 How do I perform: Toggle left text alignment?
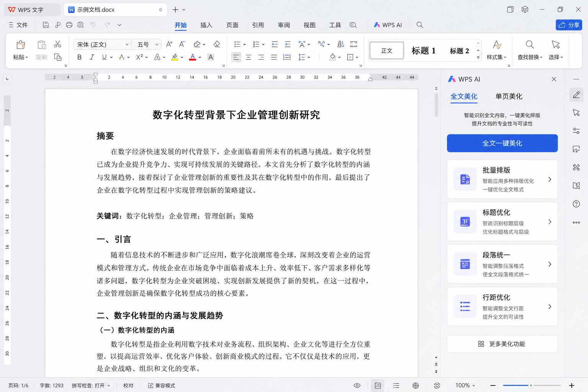pos(236,57)
